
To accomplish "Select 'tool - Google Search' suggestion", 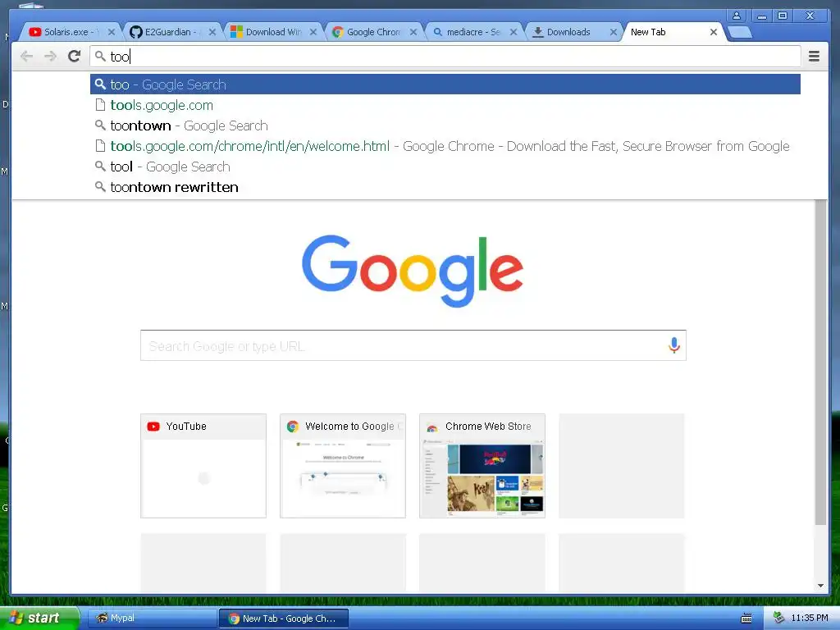I will click(445, 167).
